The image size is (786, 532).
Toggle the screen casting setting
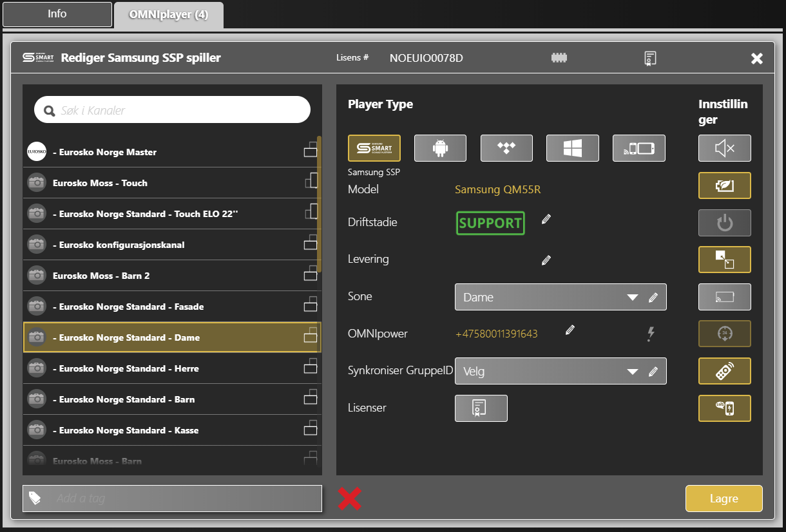tap(725, 297)
